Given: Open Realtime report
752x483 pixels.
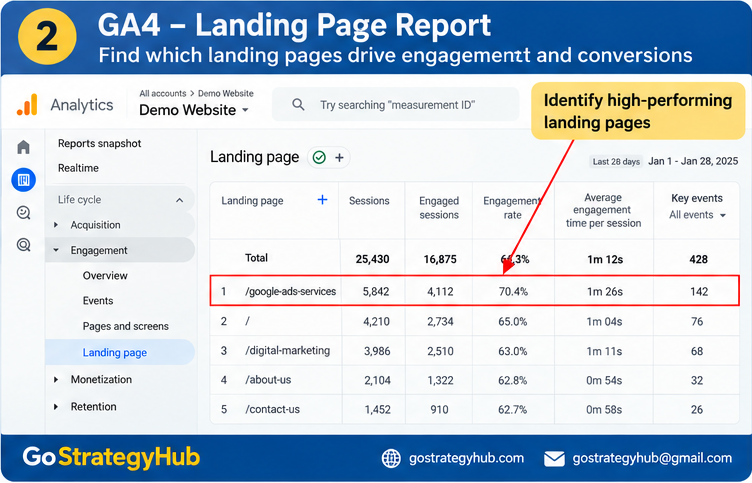Looking at the screenshot, I should pos(78,168).
